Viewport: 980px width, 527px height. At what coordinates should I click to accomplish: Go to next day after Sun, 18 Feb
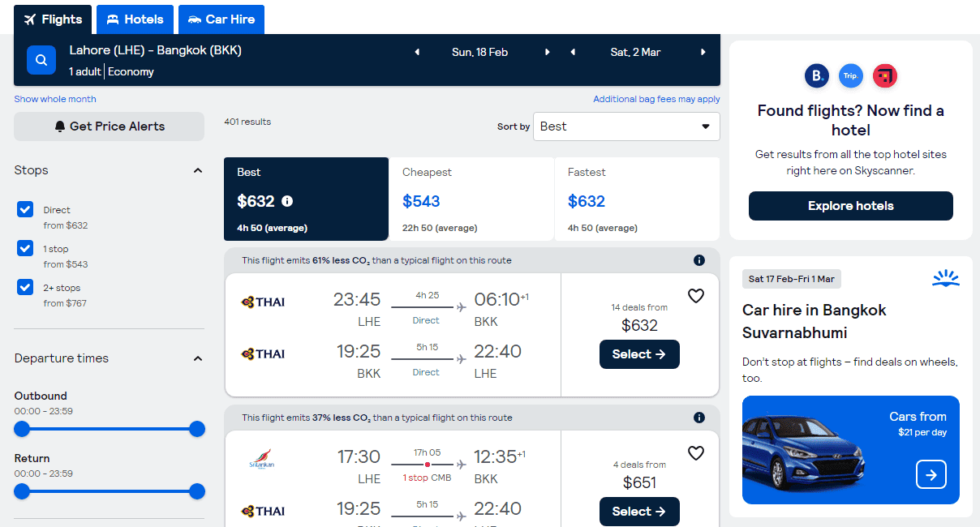pos(548,52)
